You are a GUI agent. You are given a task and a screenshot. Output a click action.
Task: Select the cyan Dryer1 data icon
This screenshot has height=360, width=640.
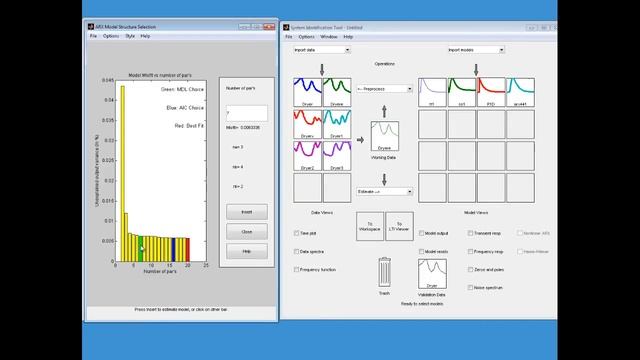[337, 124]
